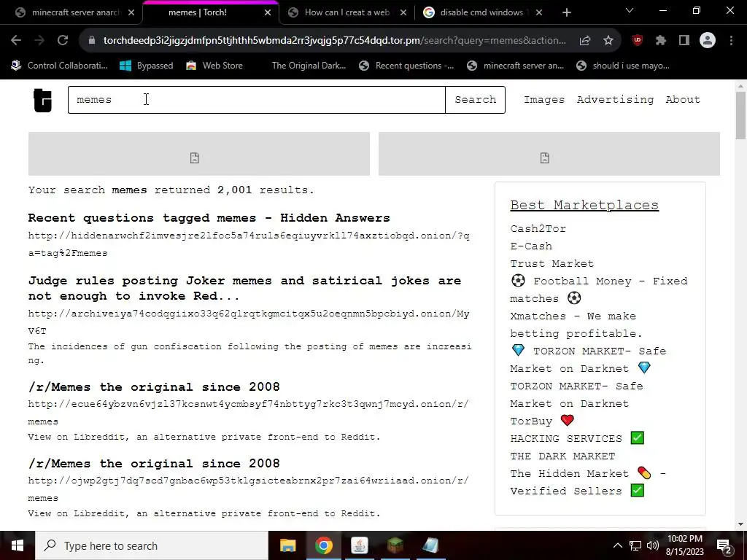Open a new browser tab
747x560 pixels.
click(566, 12)
